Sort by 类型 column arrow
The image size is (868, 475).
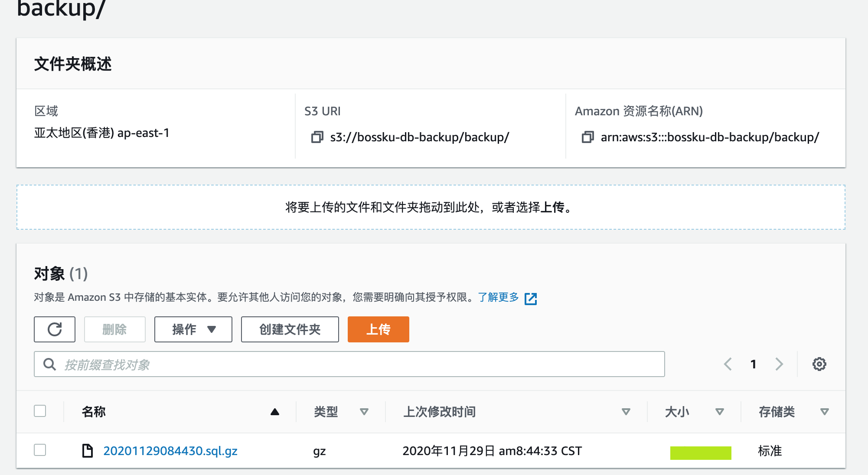pyautogui.click(x=364, y=412)
